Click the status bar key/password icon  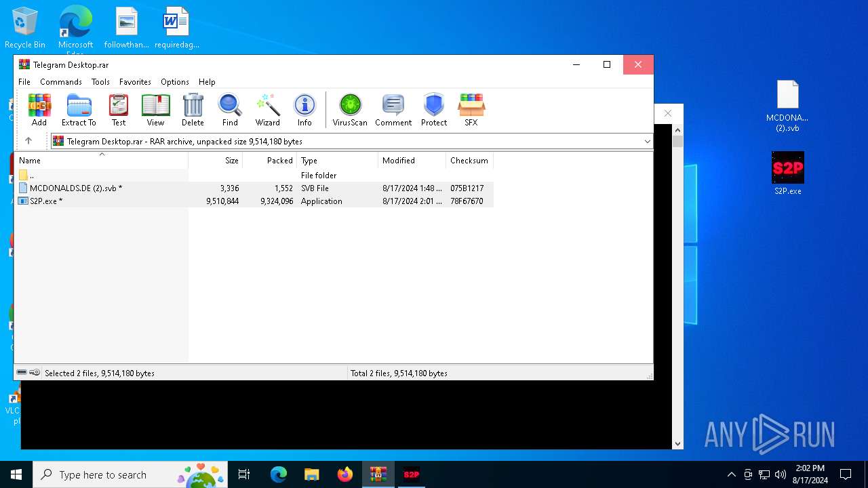35,373
